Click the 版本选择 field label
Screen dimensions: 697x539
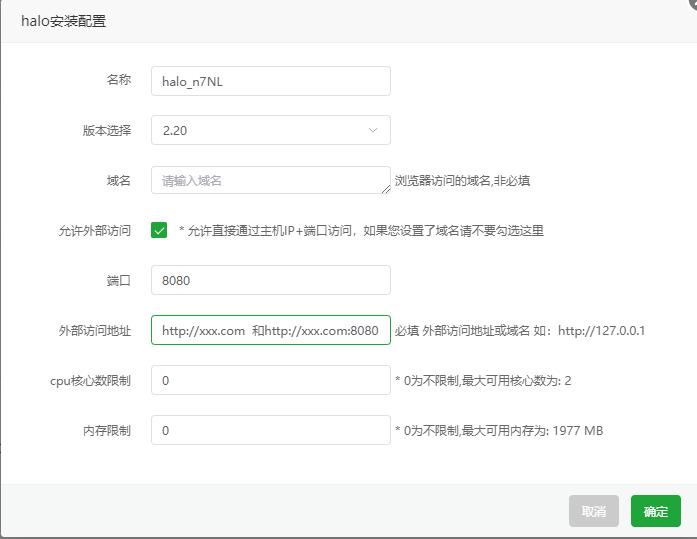coord(107,130)
